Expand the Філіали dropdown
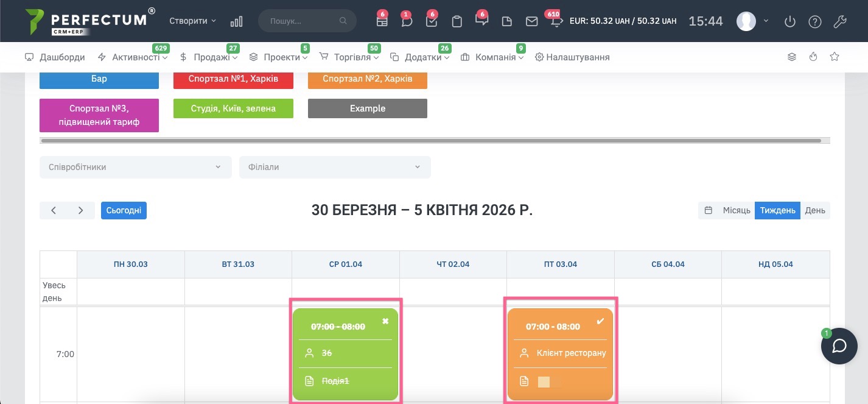 [x=335, y=167]
